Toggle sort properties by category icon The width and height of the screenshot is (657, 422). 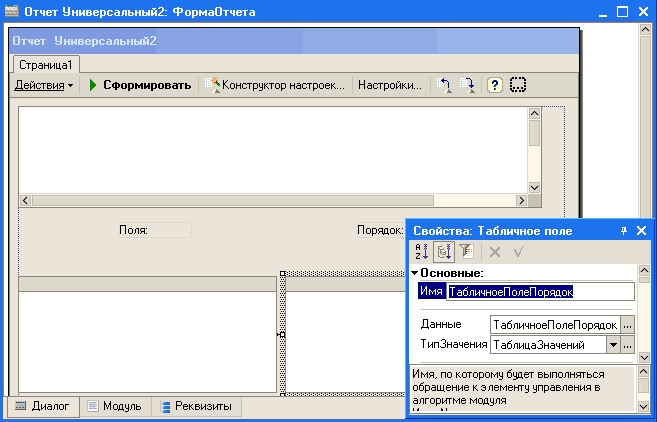pyautogui.click(x=444, y=252)
